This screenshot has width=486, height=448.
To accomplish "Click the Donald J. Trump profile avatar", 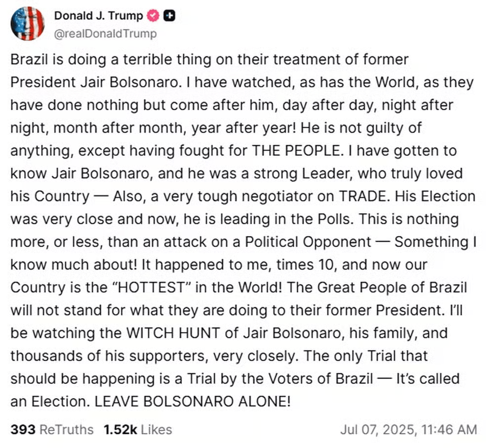I will tap(28, 24).
